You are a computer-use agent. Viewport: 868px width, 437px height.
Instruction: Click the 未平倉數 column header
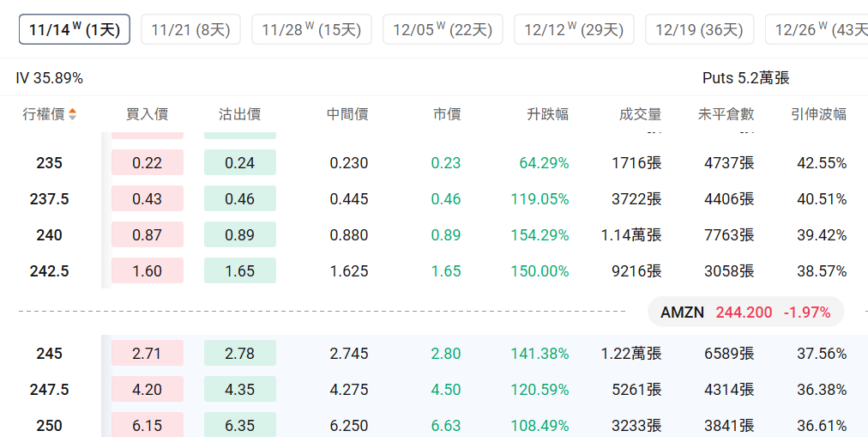pos(726,114)
